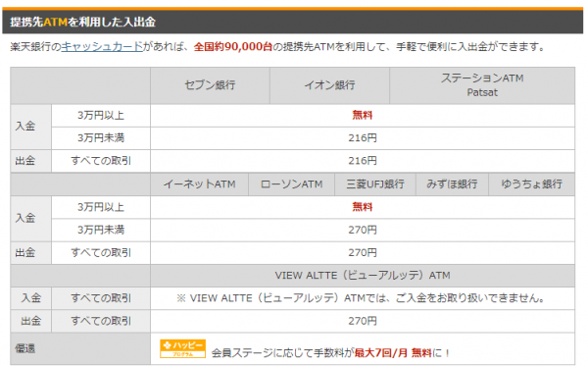Click the 270円 fee under VIEW ALTTE
The height and width of the screenshot is (366, 588).
coord(363,321)
